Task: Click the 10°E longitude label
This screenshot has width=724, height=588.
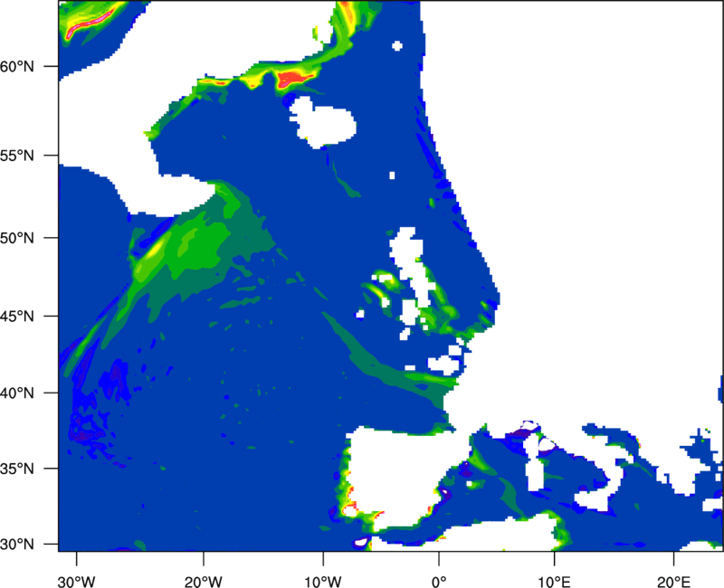Action: [554, 582]
